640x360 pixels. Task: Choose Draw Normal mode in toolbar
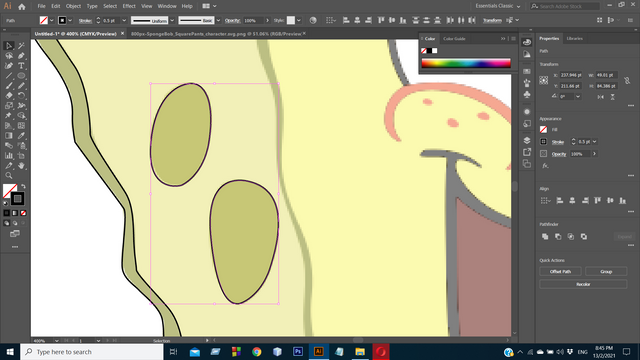pos(7,223)
